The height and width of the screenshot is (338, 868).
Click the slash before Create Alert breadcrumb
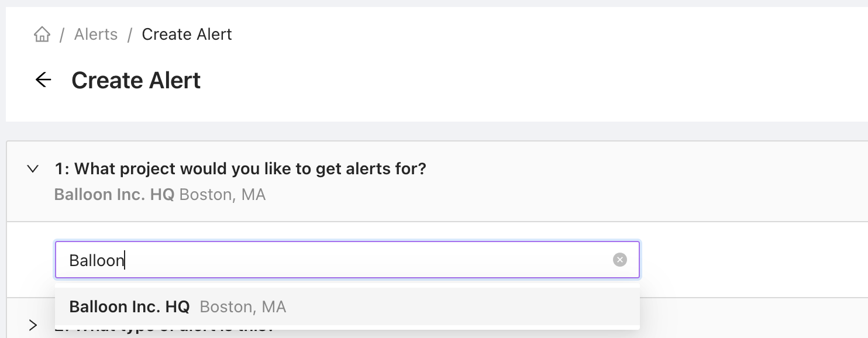point(130,35)
